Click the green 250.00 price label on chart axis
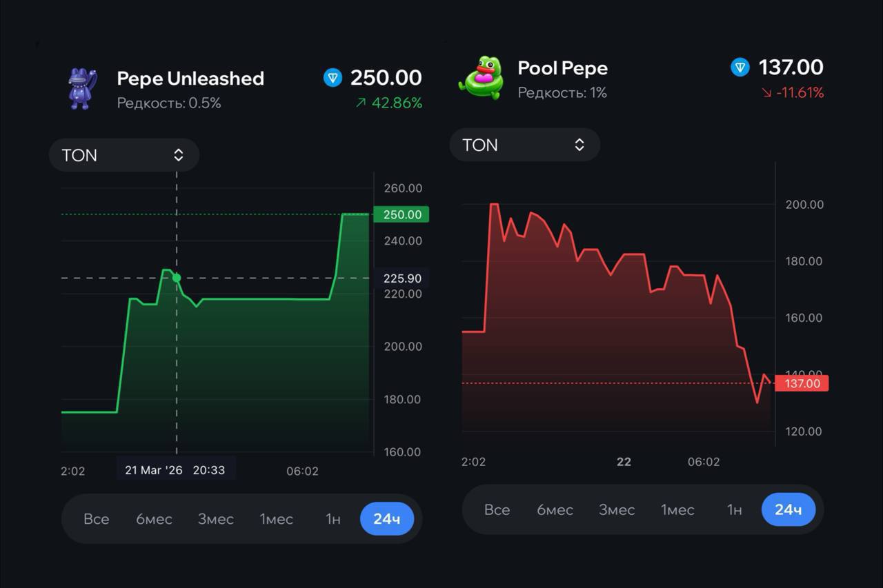This screenshot has height=588, width=883. pos(401,214)
